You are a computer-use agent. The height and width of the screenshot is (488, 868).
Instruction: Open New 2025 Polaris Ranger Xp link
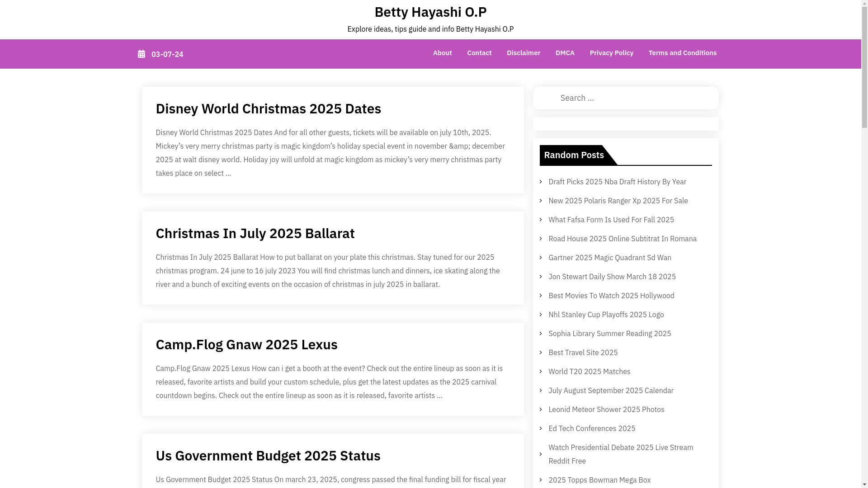pyautogui.click(x=618, y=201)
